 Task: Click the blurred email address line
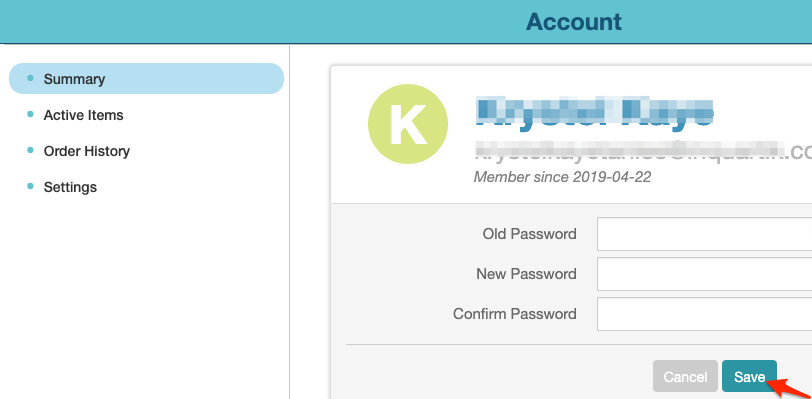643,151
